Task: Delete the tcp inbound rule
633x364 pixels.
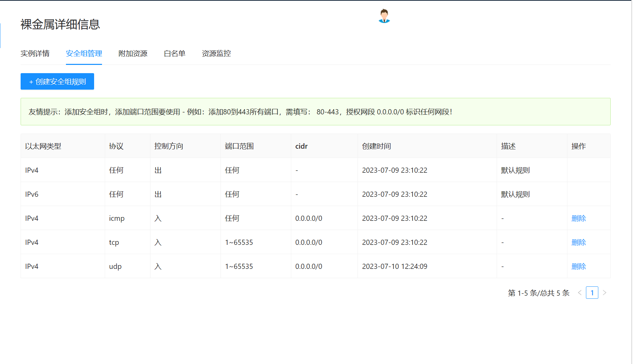Action: pyautogui.click(x=578, y=242)
